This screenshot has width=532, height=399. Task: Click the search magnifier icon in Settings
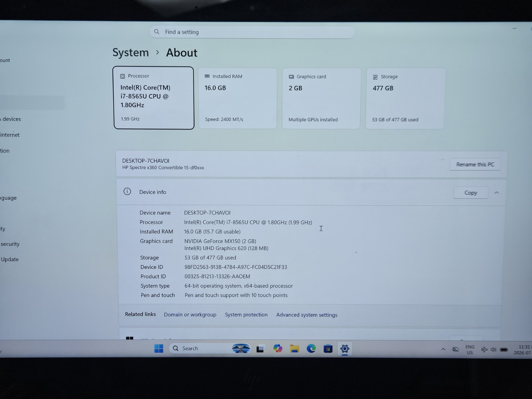[157, 32]
